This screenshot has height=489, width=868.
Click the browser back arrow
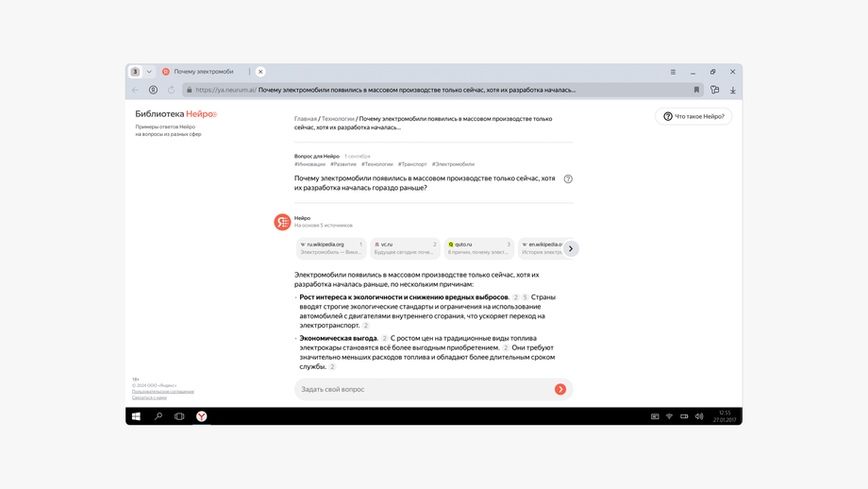pos(136,90)
